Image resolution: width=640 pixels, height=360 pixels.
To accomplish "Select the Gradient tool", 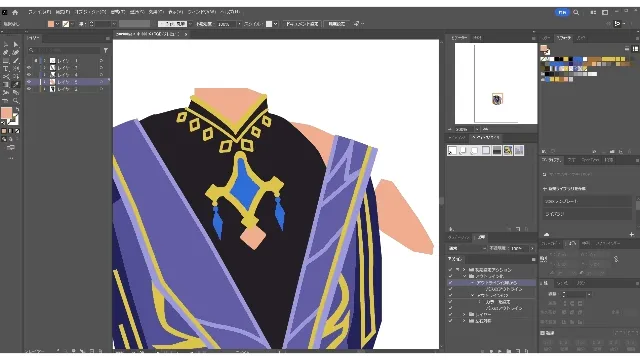I will [x=6, y=85].
